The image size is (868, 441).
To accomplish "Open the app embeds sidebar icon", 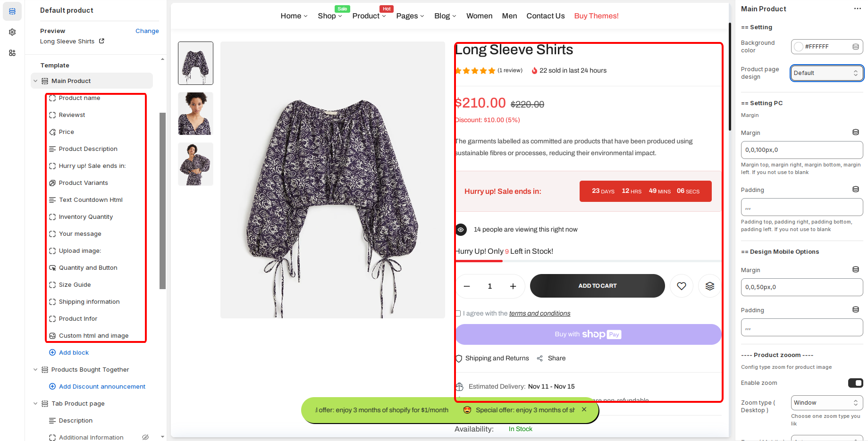I will pos(12,53).
